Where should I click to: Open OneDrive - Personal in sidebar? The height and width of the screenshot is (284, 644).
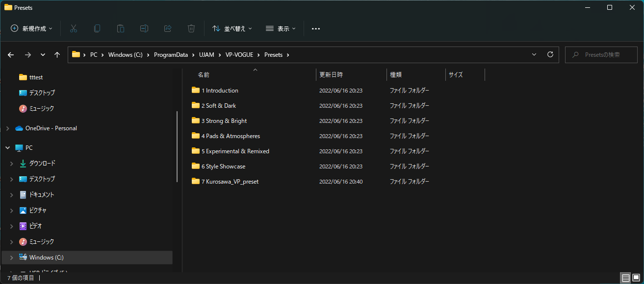51,128
